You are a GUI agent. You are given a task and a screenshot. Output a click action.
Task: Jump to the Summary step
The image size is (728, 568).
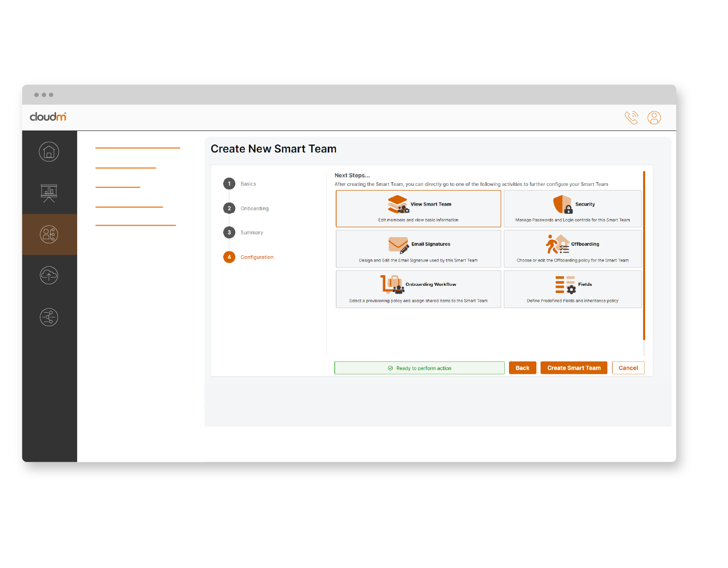click(252, 232)
